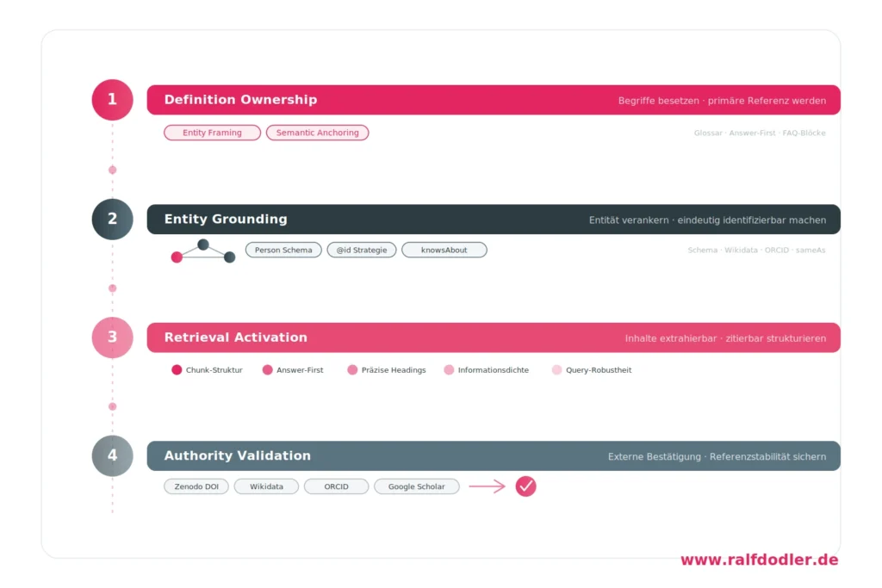This screenshot has width=882, height=588.
Task: Click the arrow next to Google Scholar
Action: [x=488, y=486]
